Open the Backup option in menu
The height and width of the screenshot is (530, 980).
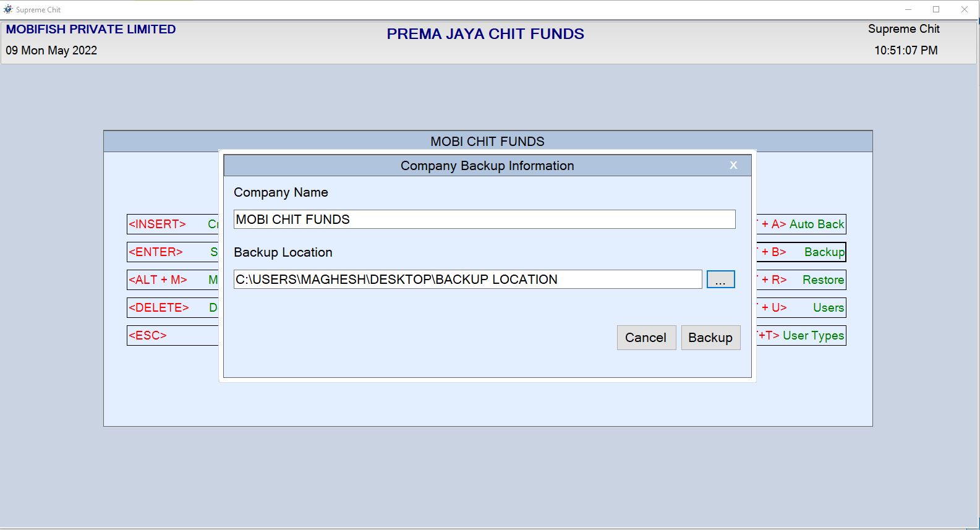801,252
